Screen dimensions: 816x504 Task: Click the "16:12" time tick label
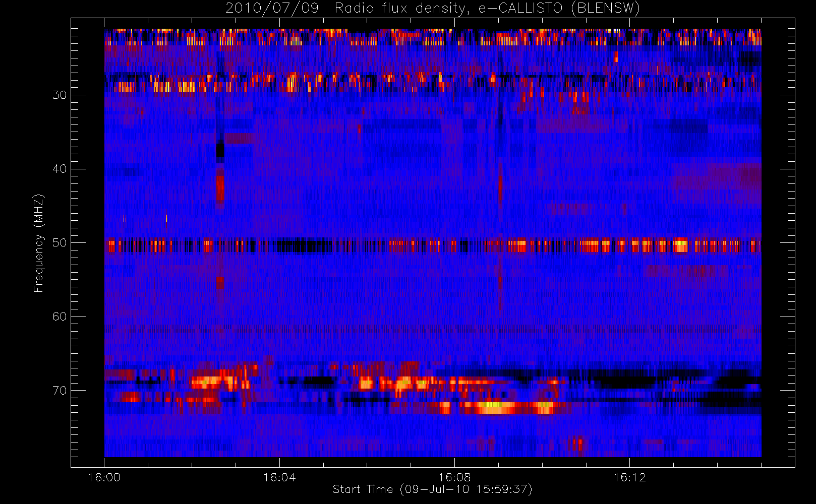tap(629, 477)
